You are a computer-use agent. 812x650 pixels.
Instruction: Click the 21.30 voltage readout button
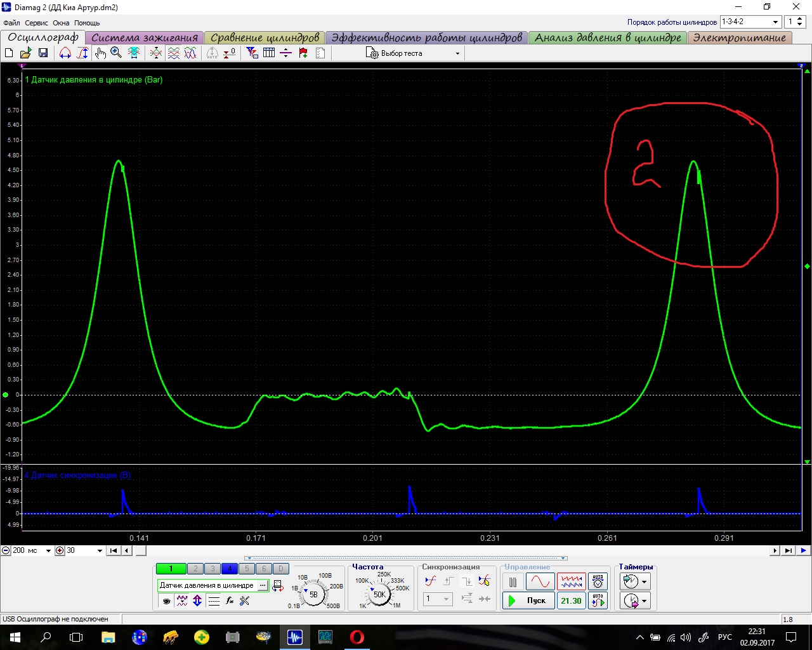571,600
